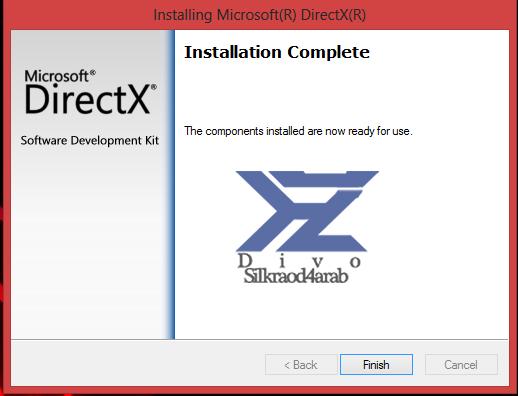The height and width of the screenshot is (396, 518).
Task: Click the large DirectX wordmark logo
Action: pos(87,99)
